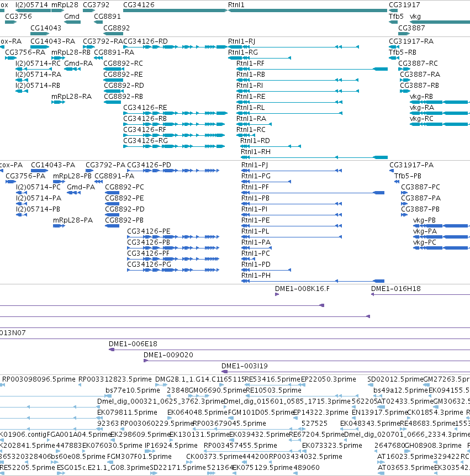Click transcript CG34126-RD label

click(145, 41)
